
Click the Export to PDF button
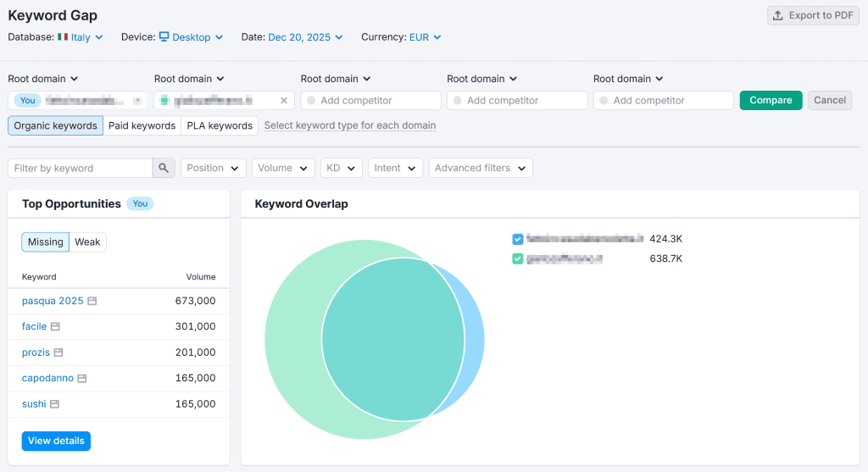click(813, 15)
